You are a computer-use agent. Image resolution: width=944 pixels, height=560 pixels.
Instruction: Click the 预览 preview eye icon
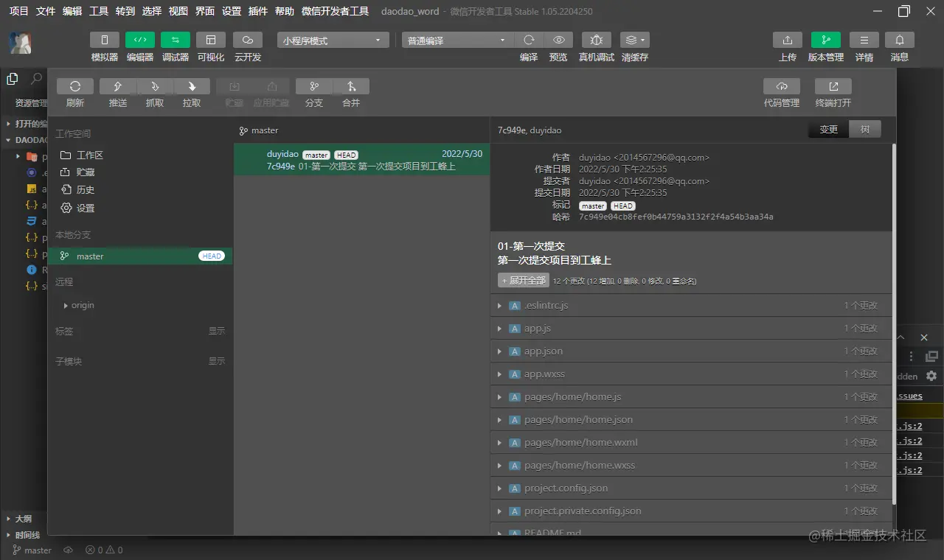[559, 40]
